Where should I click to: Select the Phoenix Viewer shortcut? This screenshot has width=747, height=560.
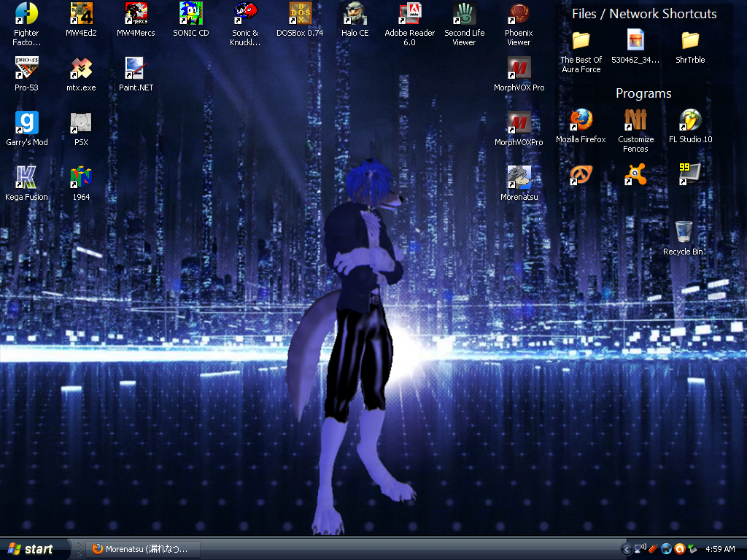(x=519, y=15)
